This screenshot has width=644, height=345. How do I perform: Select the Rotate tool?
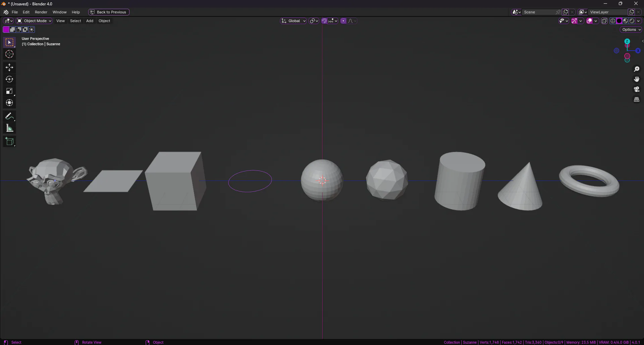(x=9, y=79)
